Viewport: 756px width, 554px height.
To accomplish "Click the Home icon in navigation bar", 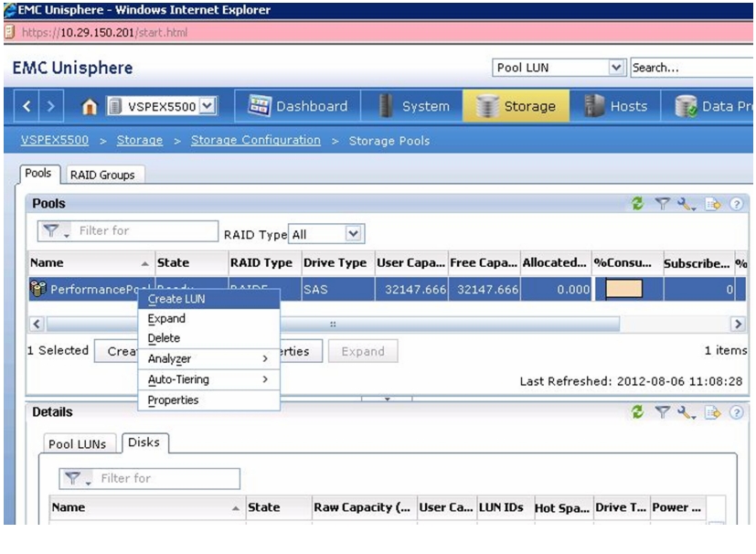I will (x=90, y=107).
